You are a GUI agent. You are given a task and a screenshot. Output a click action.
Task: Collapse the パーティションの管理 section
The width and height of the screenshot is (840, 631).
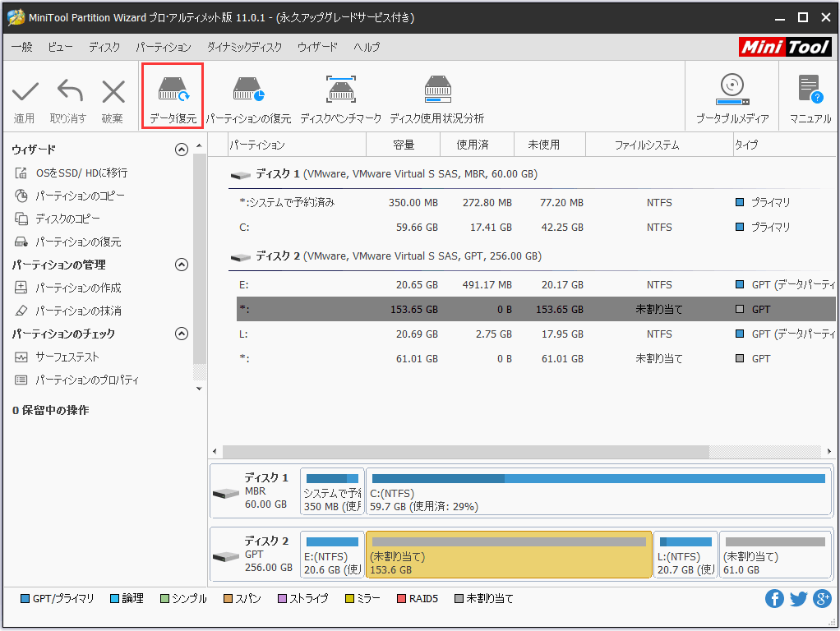pos(182,265)
